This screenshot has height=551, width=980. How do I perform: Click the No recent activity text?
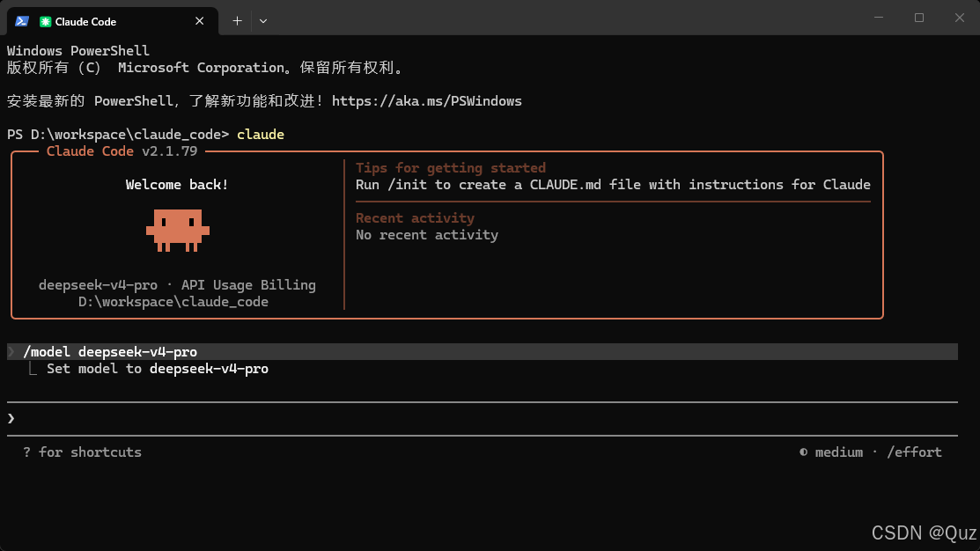pyautogui.click(x=427, y=235)
